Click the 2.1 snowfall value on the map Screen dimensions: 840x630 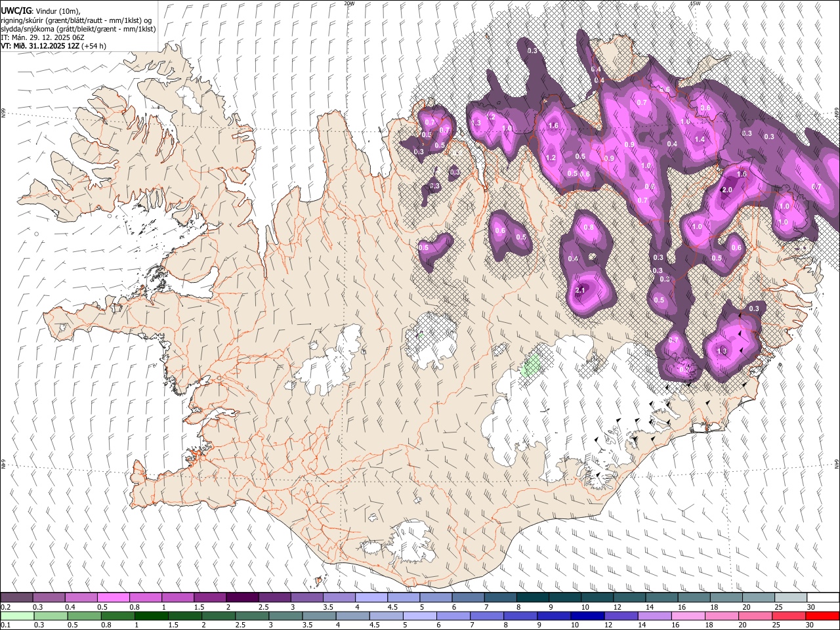580,290
